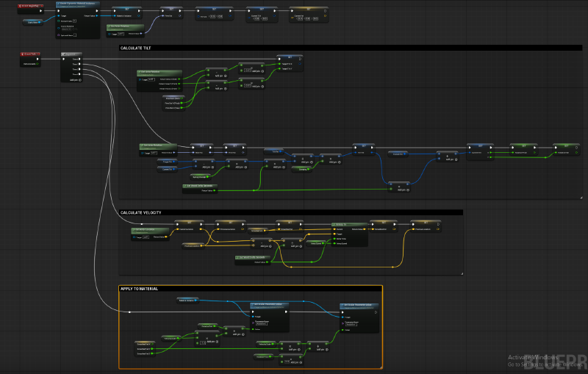
Task: Click the Material Instance variable node in Apply To Material
Action: (189, 301)
